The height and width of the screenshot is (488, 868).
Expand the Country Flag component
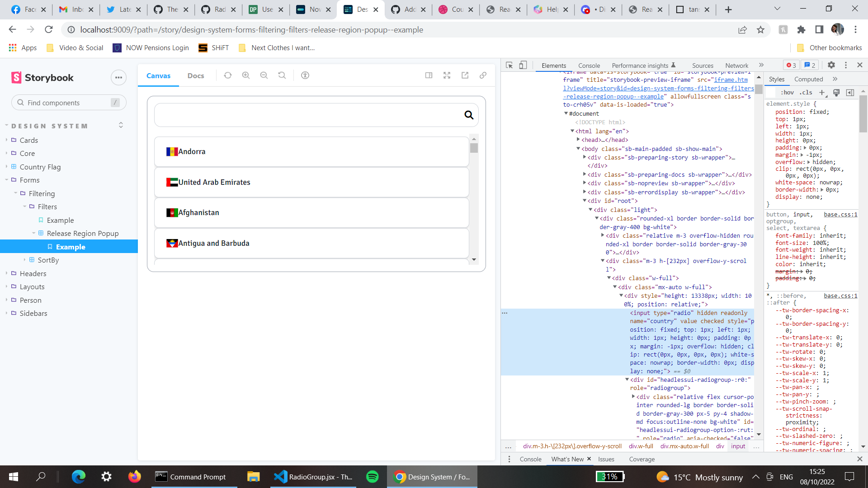(x=40, y=167)
